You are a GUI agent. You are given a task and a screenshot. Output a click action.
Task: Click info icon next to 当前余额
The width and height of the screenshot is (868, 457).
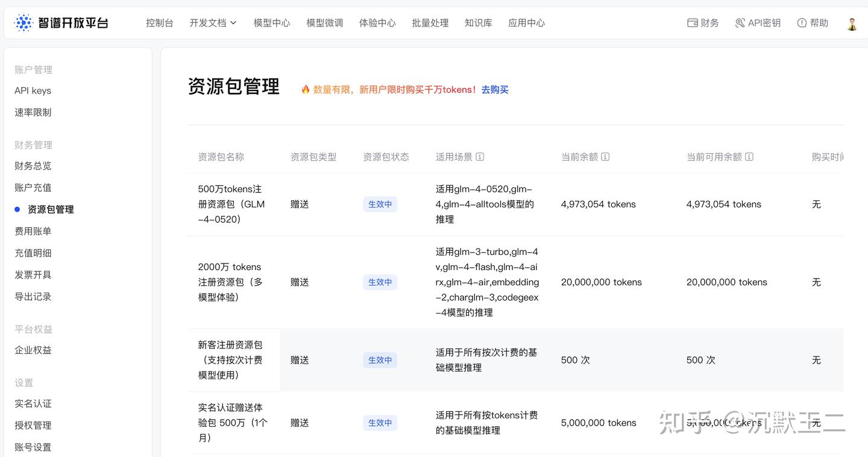click(605, 157)
